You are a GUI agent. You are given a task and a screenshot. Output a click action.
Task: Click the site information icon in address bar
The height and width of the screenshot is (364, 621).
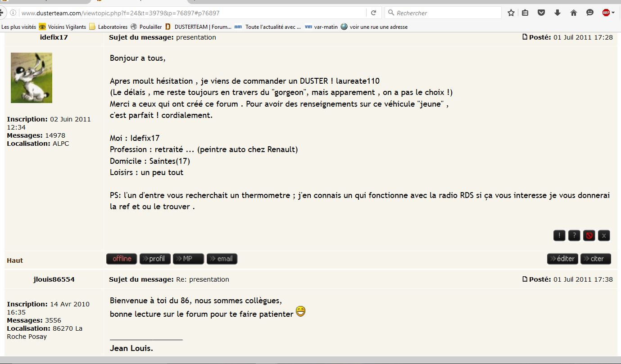(x=13, y=13)
